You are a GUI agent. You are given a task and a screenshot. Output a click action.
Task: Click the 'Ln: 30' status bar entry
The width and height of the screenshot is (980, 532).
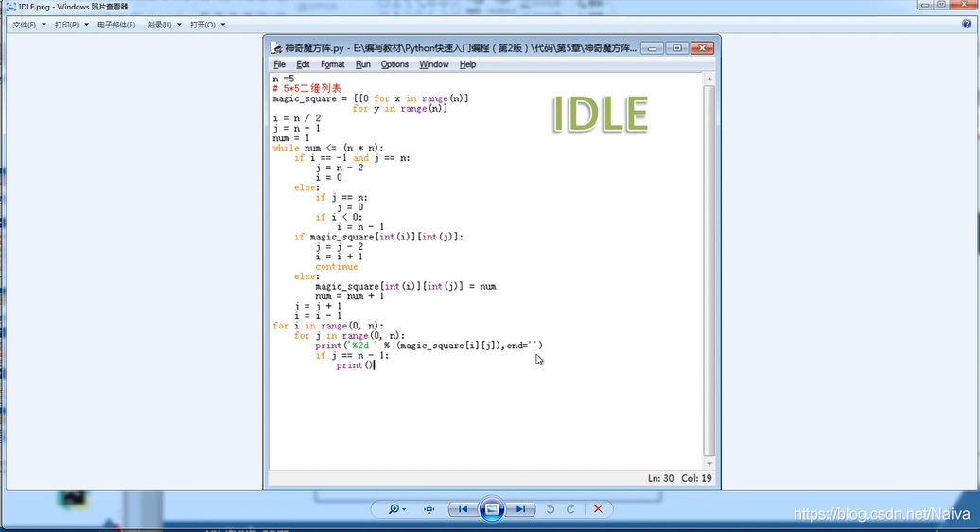tap(660, 478)
